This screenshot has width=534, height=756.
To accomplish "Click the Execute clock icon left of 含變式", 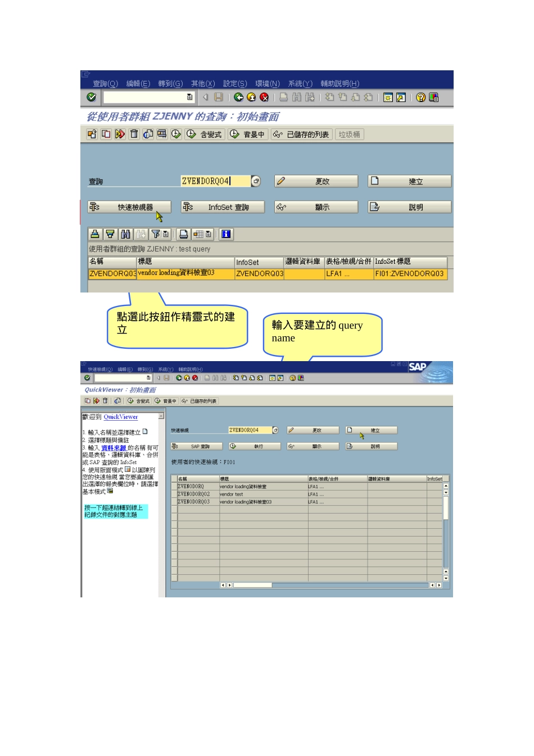I will [x=191, y=134].
